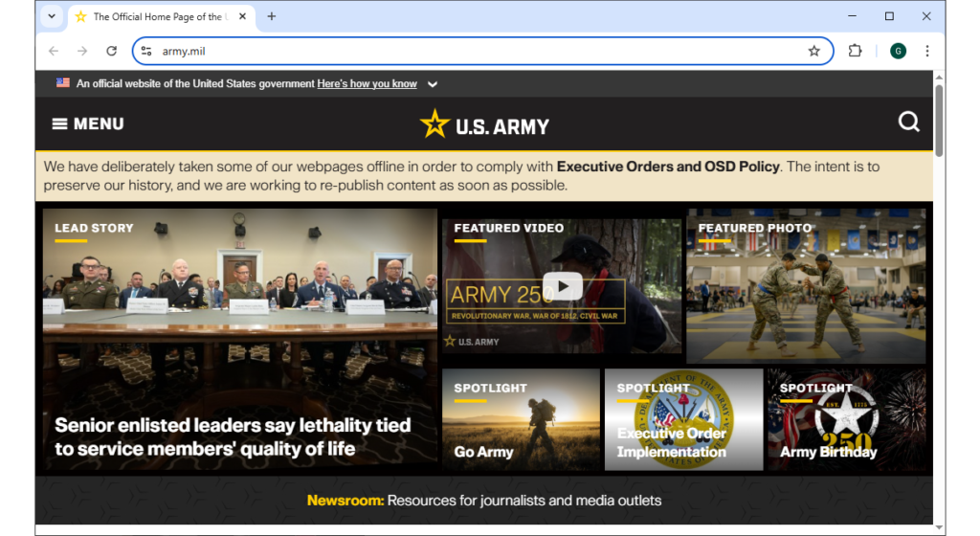Click the page vertical scrollbar thumb

click(939, 120)
